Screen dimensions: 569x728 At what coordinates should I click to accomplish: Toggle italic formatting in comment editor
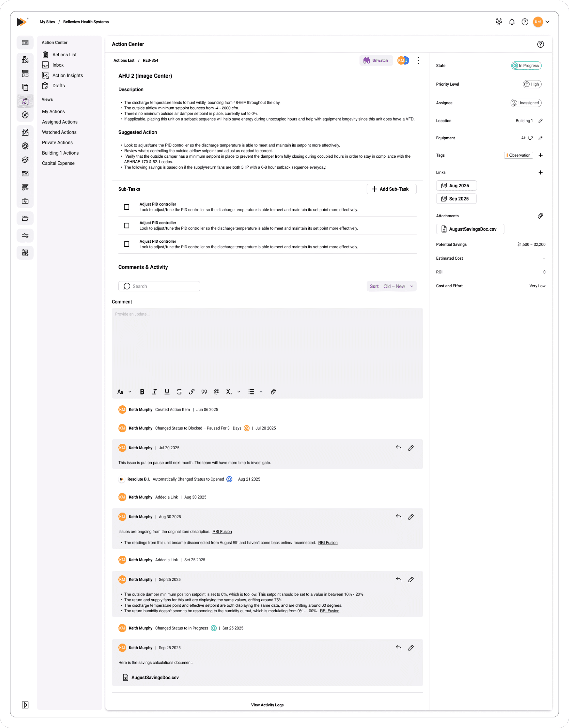tap(154, 392)
